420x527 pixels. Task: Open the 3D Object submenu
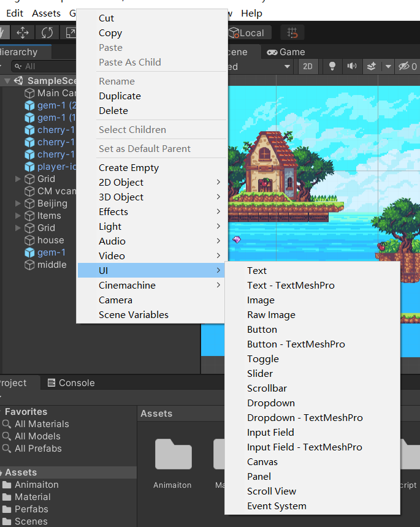point(152,197)
